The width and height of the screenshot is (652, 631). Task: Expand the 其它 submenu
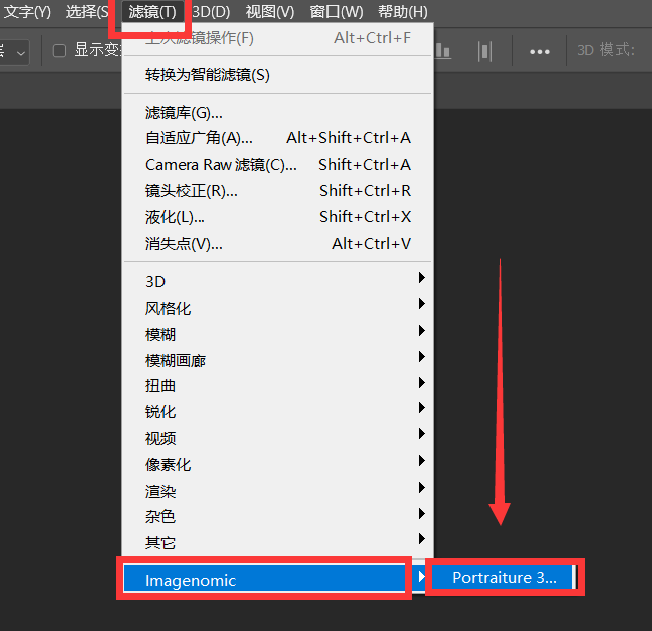277,543
